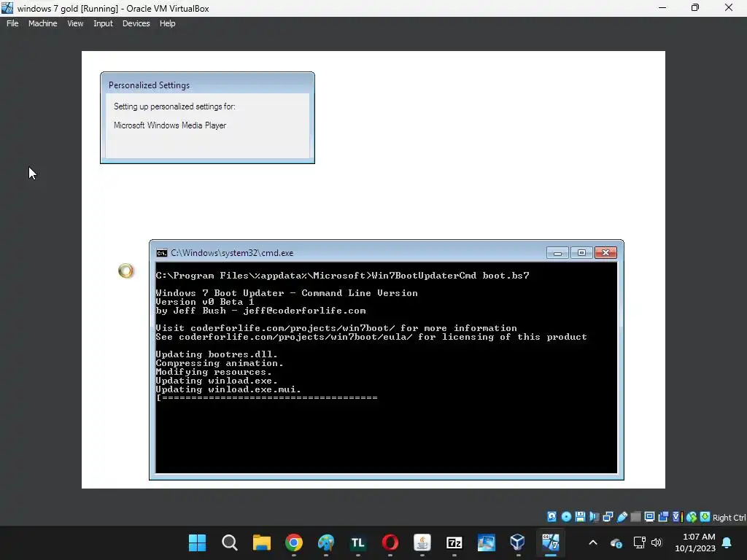Click the 'Updating winload.exe.' line

click(217, 381)
